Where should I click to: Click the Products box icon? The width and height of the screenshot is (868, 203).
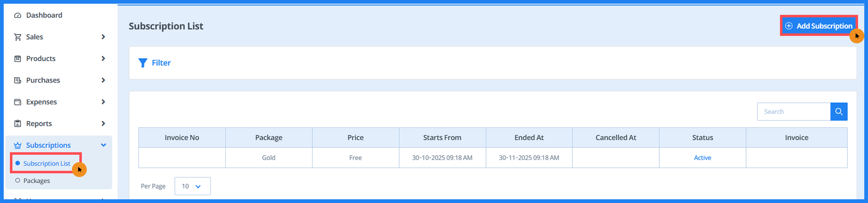click(17, 59)
